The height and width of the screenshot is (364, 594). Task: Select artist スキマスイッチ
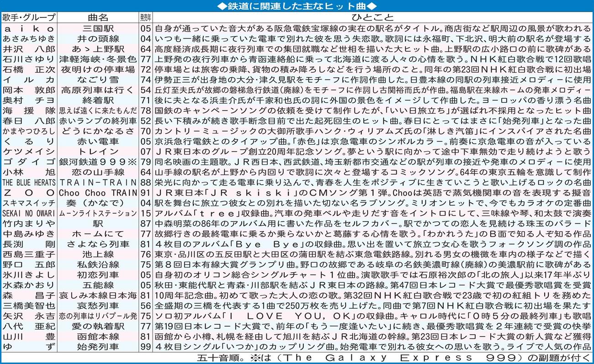pyautogui.click(x=29, y=203)
